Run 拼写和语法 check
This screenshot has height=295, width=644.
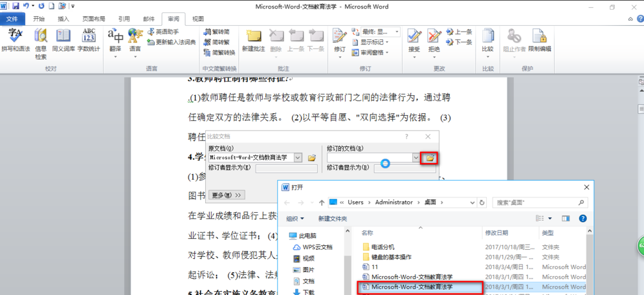(16, 40)
